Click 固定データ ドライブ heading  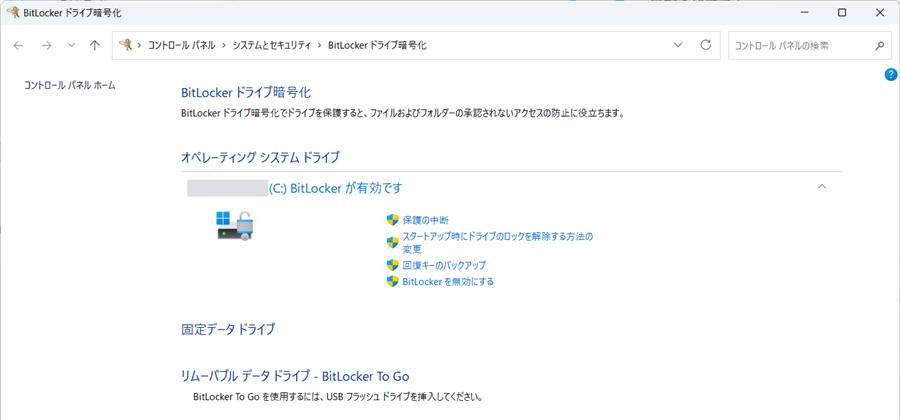coord(228,329)
